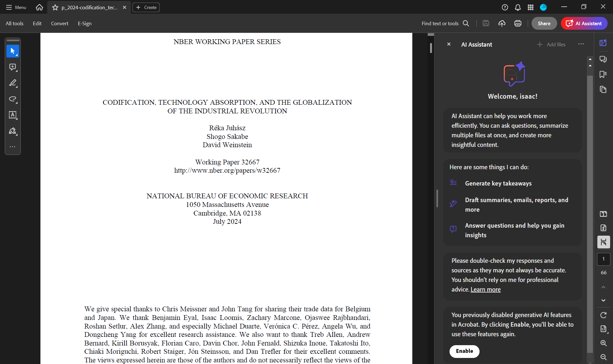Select the arrow selection tool
The height and width of the screenshot is (364, 613).
click(x=12, y=51)
